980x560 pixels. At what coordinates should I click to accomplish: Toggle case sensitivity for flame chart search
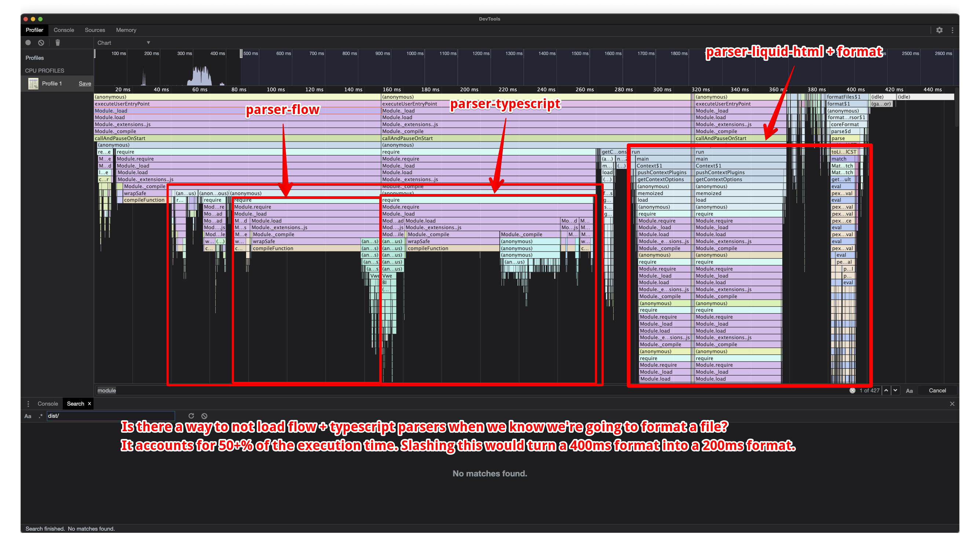click(x=909, y=391)
